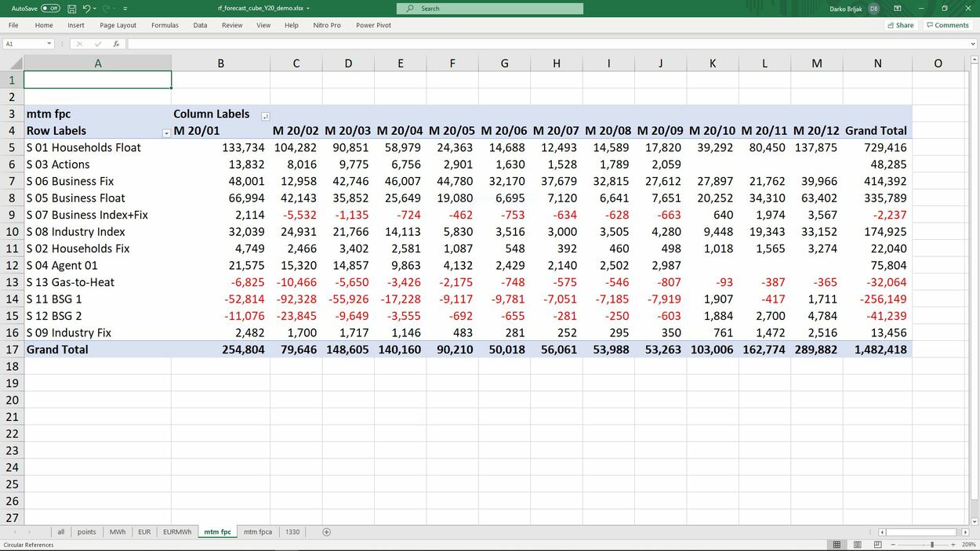This screenshot has width=980, height=551.
Task: Open the Customize Quick Access Toolbar dropdown
Action: pos(125,9)
